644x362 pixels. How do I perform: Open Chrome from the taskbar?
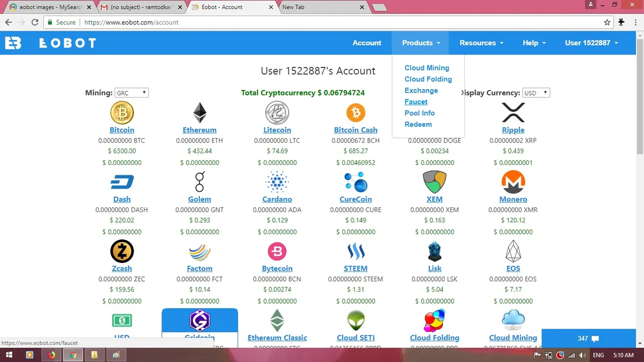point(73,355)
